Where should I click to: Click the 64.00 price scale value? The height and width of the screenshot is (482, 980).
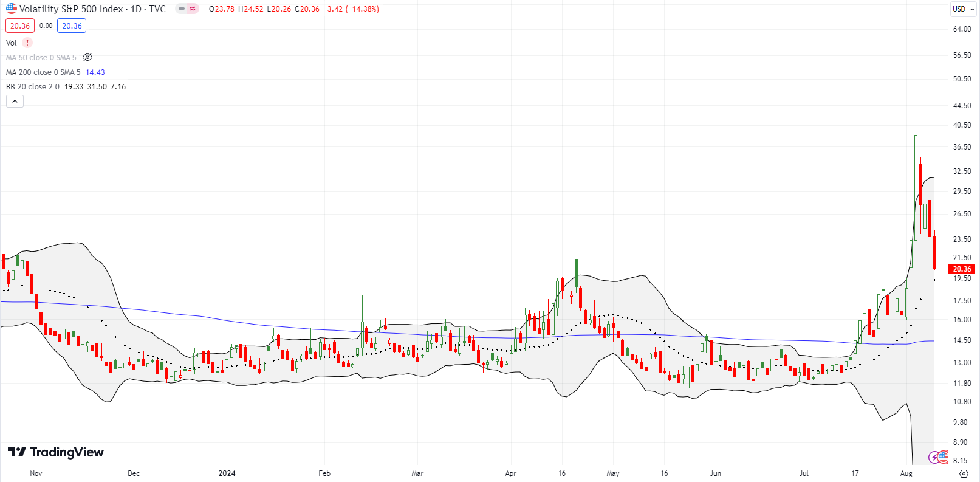[962, 29]
